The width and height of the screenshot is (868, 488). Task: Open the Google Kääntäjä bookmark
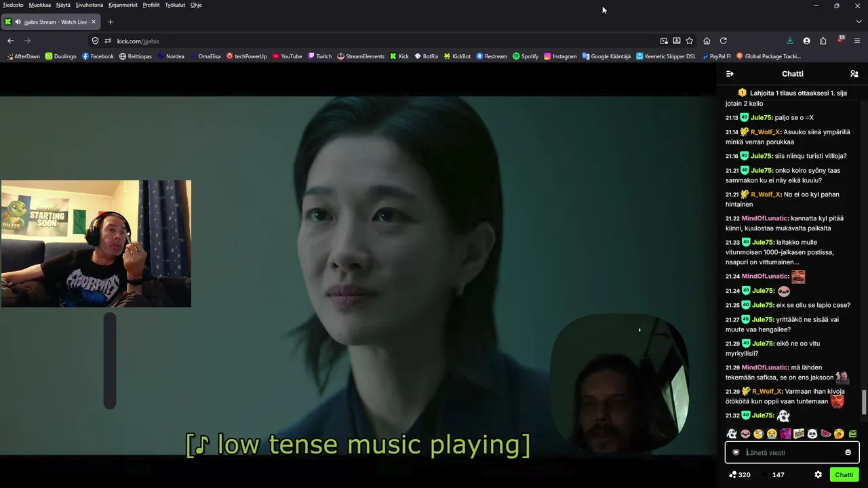pyautogui.click(x=606, y=56)
